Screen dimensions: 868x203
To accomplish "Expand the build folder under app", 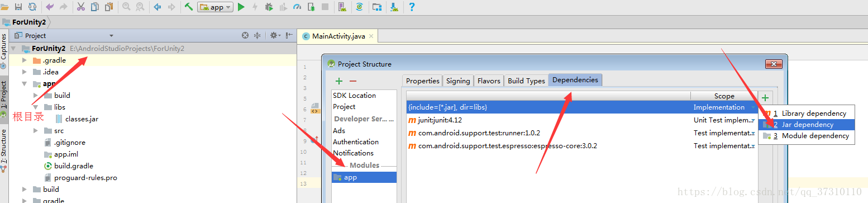I will point(36,95).
